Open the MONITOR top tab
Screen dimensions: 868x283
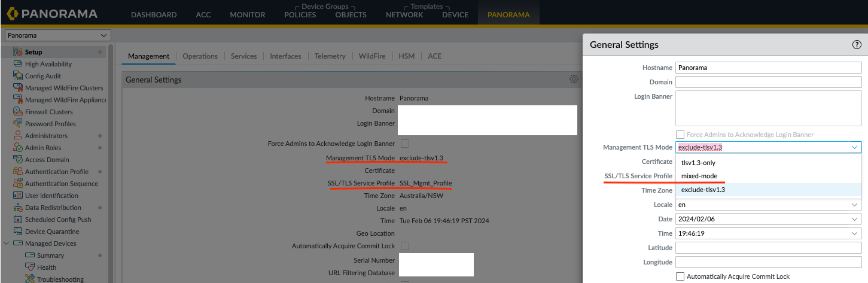click(248, 15)
